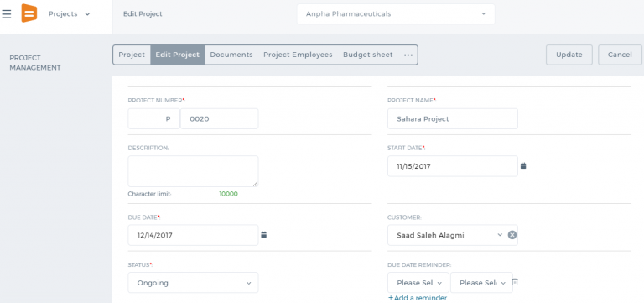Select the Project tab
This screenshot has height=303, width=644.
coord(132,55)
